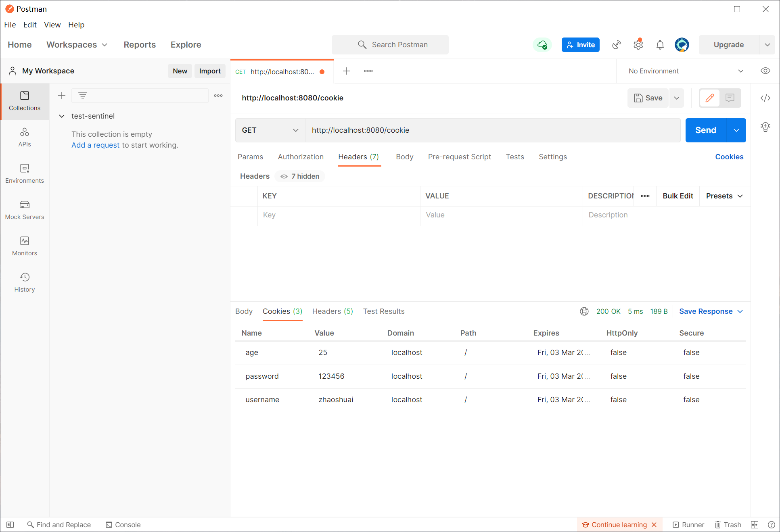Click the network globe icon in response
This screenshot has width=780, height=532.
[x=584, y=311]
